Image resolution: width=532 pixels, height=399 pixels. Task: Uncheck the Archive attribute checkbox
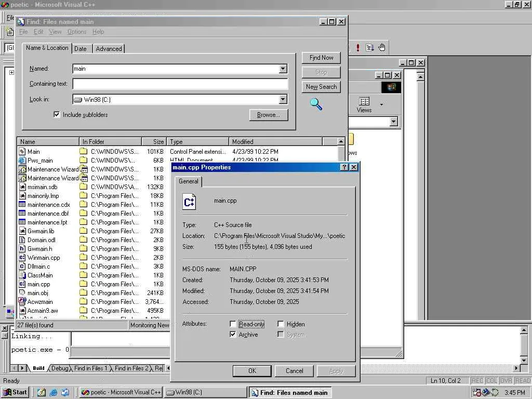pyautogui.click(x=233, y=334)
